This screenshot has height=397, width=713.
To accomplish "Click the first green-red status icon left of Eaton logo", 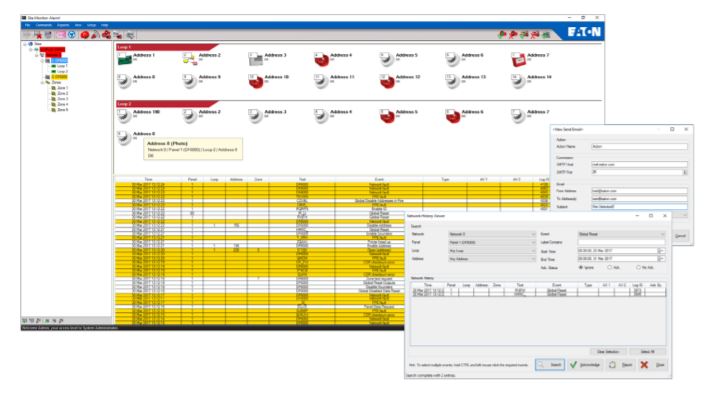I will click(502, 34).
